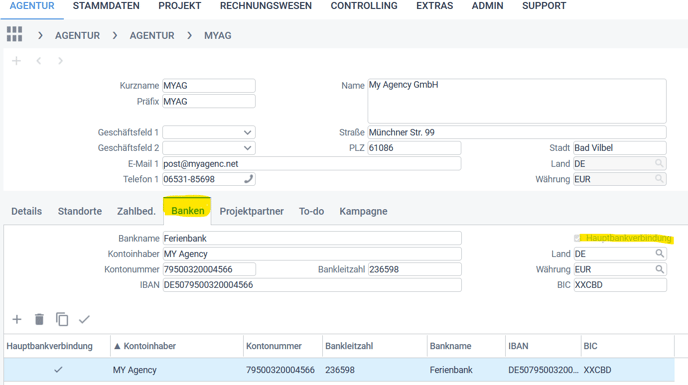The image size is (688, 385).
Task: Click into the Stadt field
Action: tap(620, 148)
